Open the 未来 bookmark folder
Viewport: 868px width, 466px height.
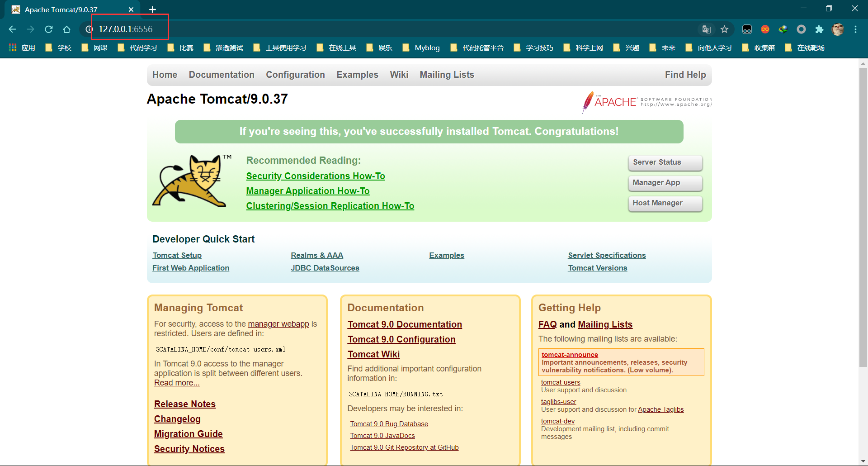pos(662,48)
